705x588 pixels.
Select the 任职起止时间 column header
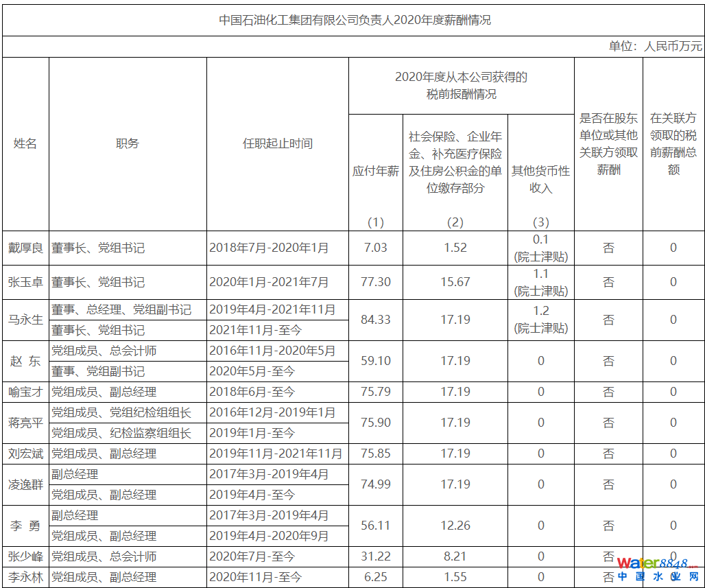click(277, 143)
